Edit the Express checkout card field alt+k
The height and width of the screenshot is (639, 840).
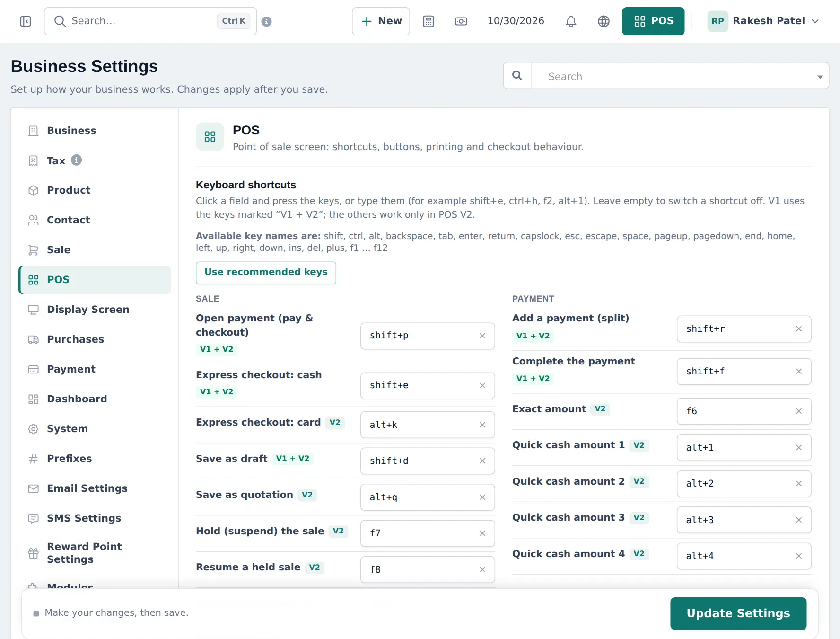428,425
